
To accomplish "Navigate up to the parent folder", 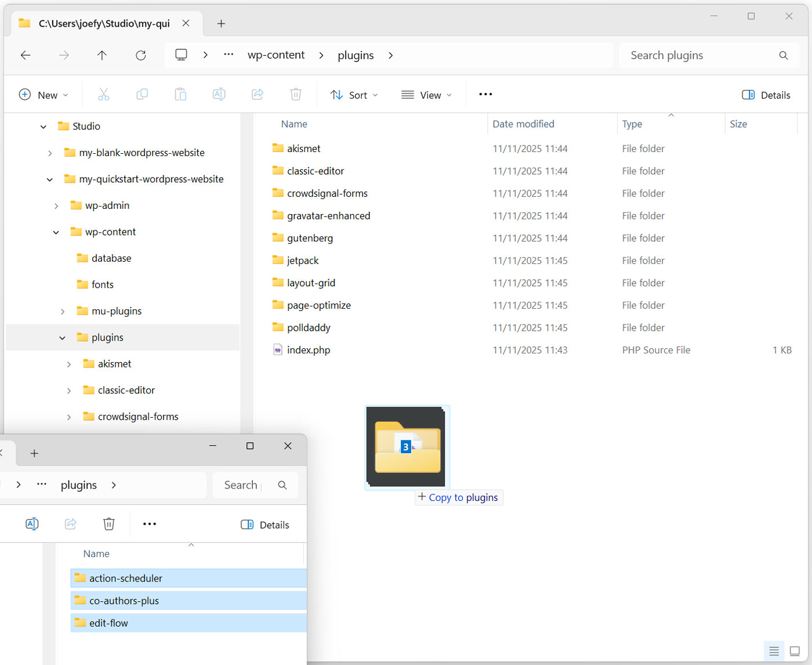I will pyautogui.click(x=102, y=55).
